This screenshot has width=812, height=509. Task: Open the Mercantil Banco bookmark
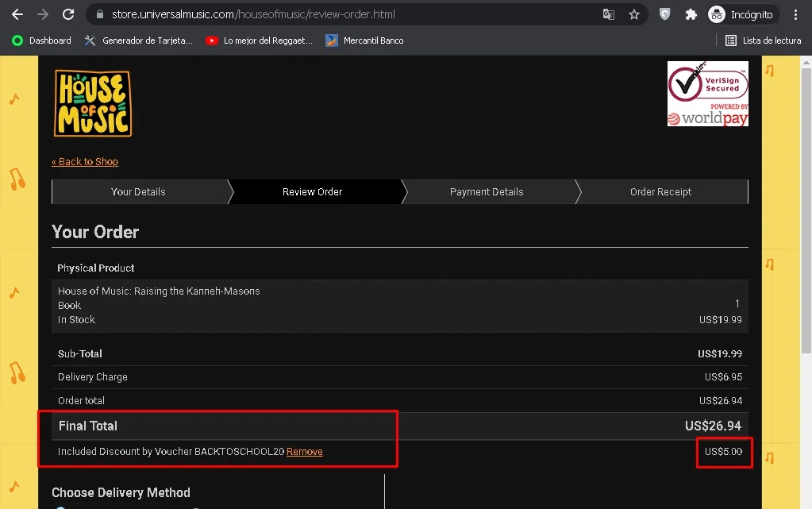click(364, 40)
